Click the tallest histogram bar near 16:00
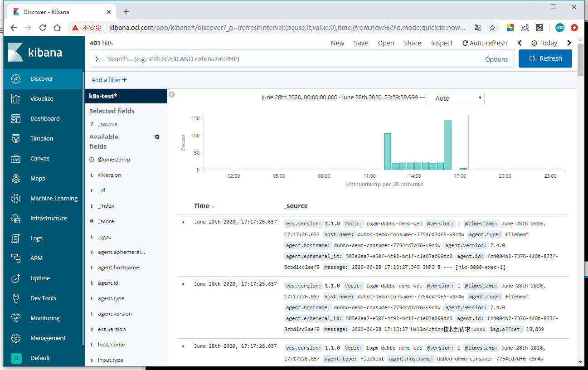588x370 pixels. [x=448, y=145]
